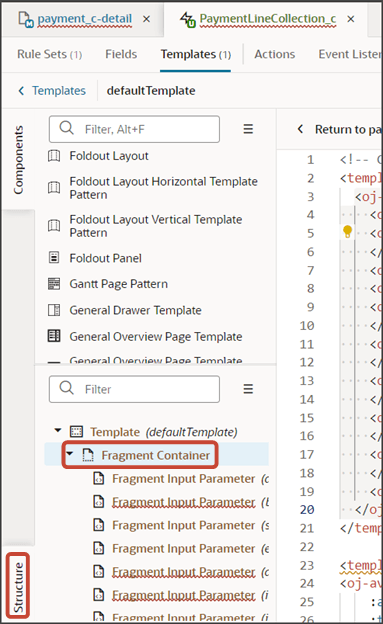Toggle the Structure side panel tab
The width and height of the screenshot is (383, 624).
18,587
